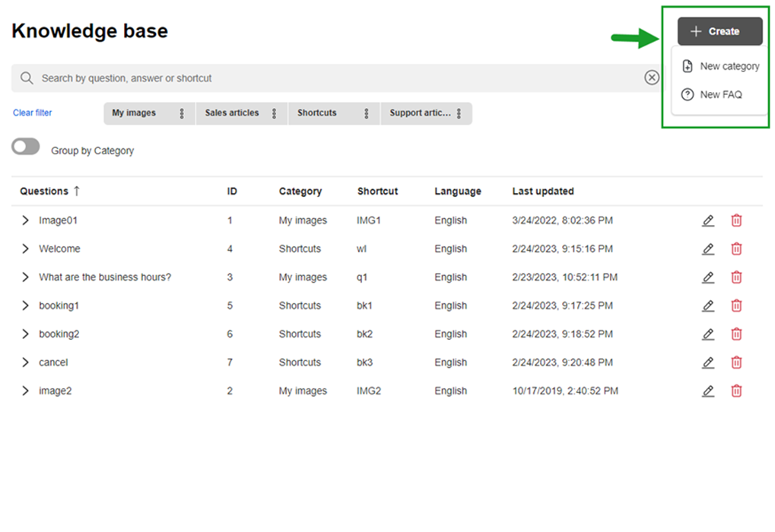
Task: Sort by Questions using arrow icon
Action: point(77,191)
